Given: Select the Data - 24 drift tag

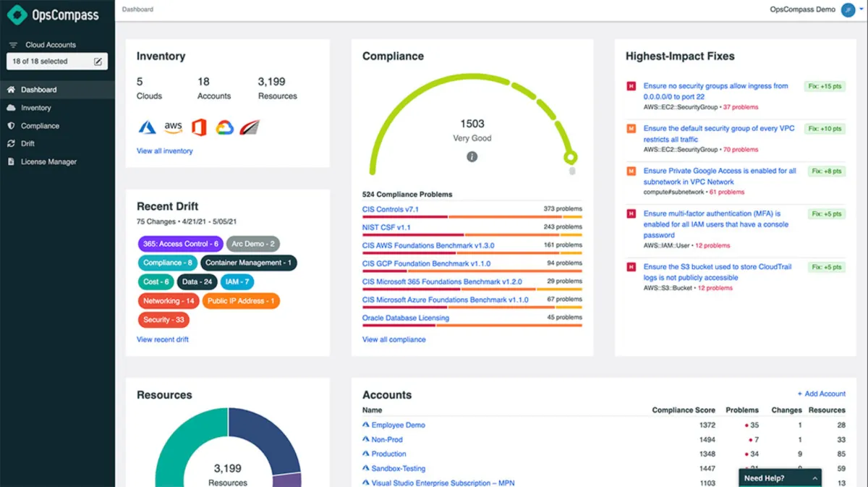Looking at the screenshot, I should [x=197, y=281].
